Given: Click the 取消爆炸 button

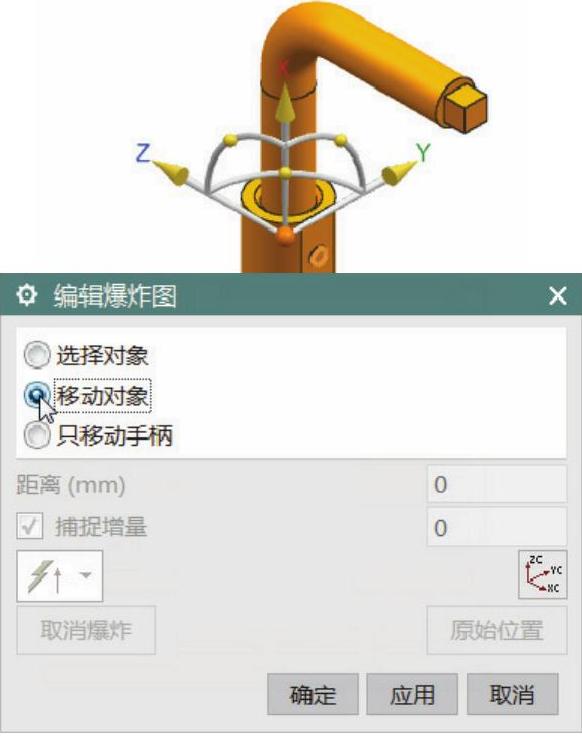Looking at the screenshot, I should click(x=86, y=630).
